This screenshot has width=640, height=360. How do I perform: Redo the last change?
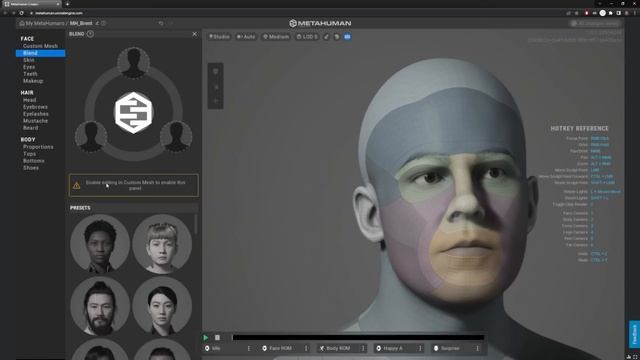(171, 23)
